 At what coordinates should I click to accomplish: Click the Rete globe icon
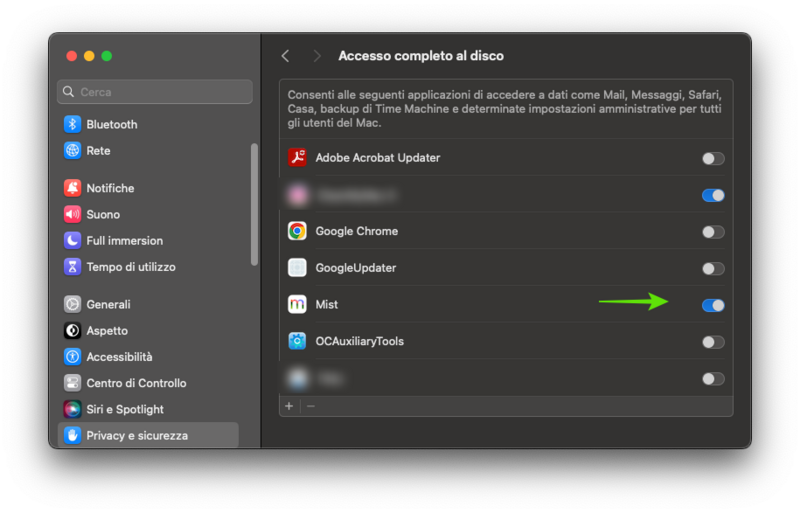click(x=72, y=150)
